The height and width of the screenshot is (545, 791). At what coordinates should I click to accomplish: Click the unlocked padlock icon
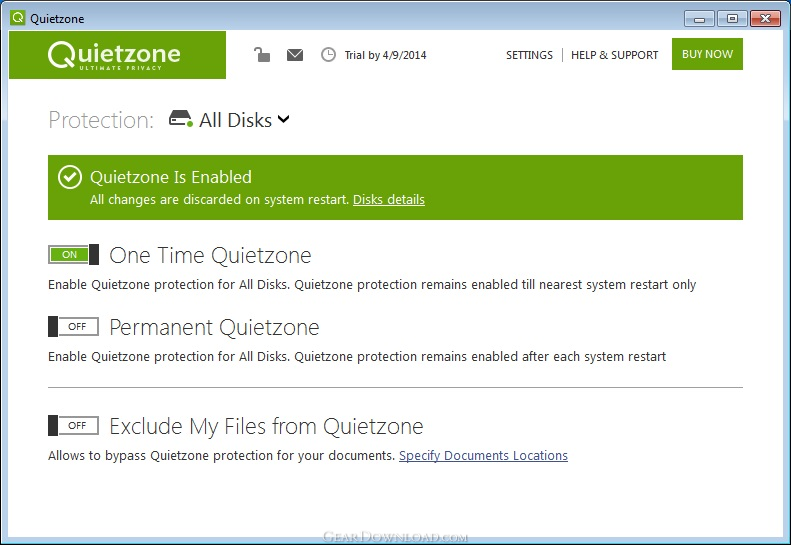click(x=262, y=54)
